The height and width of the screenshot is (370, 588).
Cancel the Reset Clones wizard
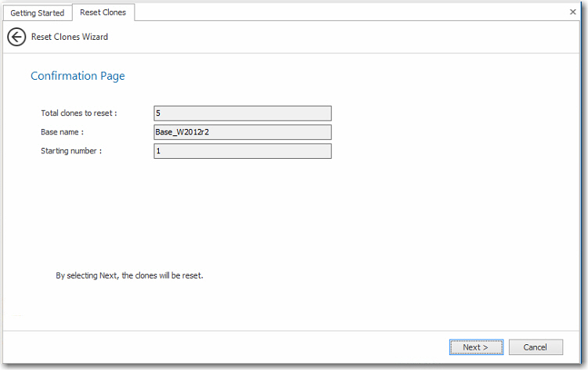pos(536,347)
